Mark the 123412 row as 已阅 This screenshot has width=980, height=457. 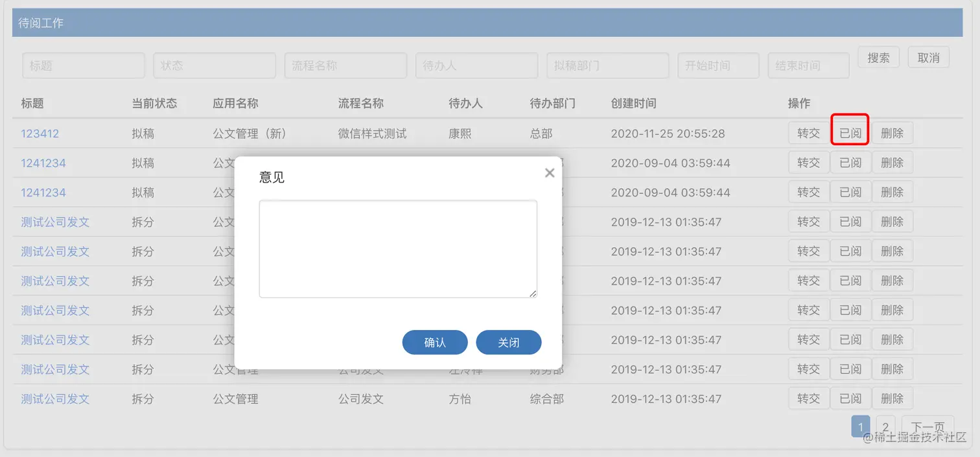click(850, 134)
